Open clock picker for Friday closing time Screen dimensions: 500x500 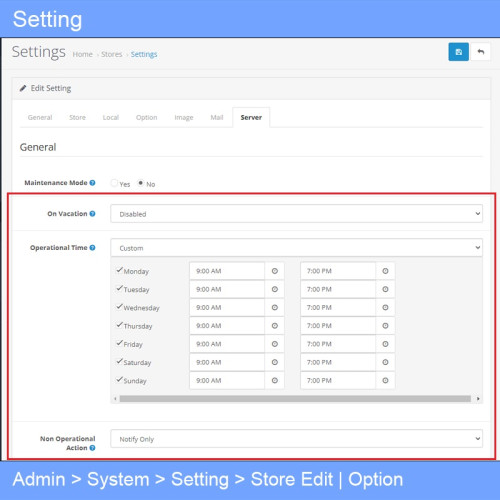(x=385, y=344)
